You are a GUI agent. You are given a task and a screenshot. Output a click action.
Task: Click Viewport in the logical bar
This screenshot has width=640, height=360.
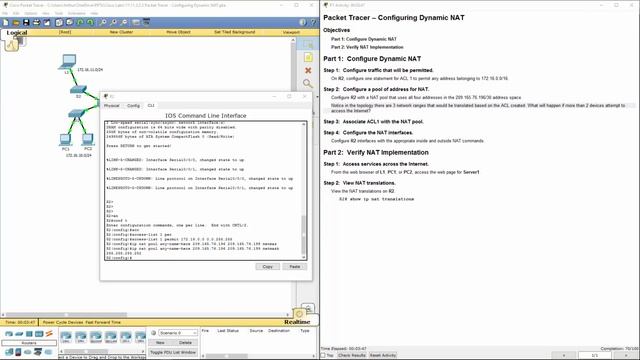point(291,32)
